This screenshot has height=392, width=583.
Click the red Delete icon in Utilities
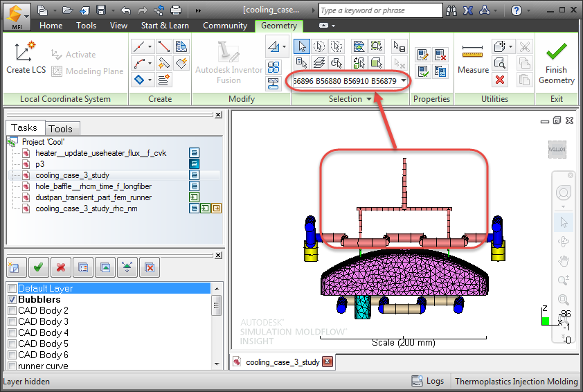(x=500, y=79)
